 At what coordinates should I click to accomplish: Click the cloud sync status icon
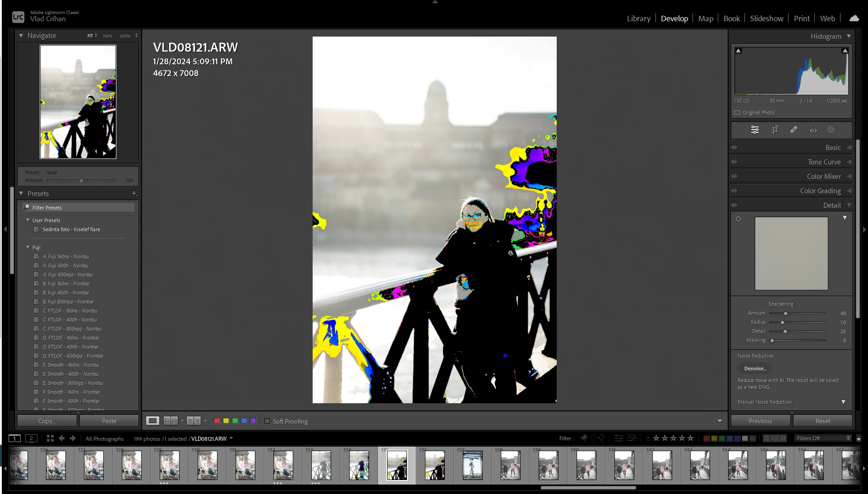point(854,19)
